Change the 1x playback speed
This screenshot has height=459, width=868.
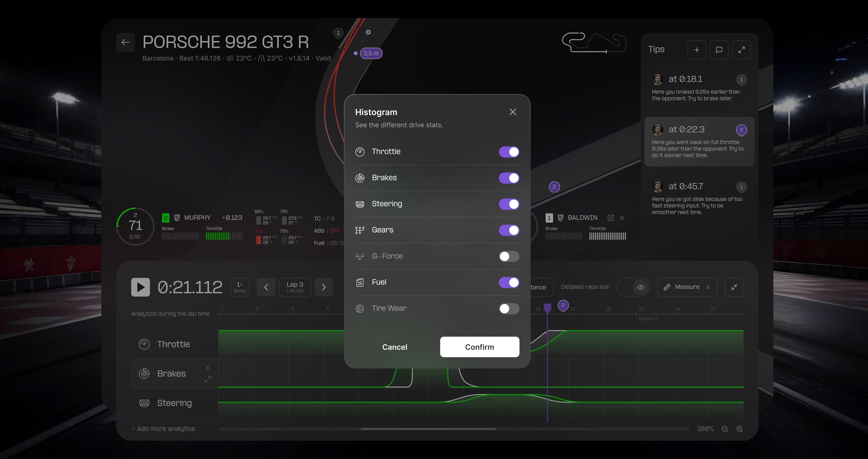coord(240,287)
